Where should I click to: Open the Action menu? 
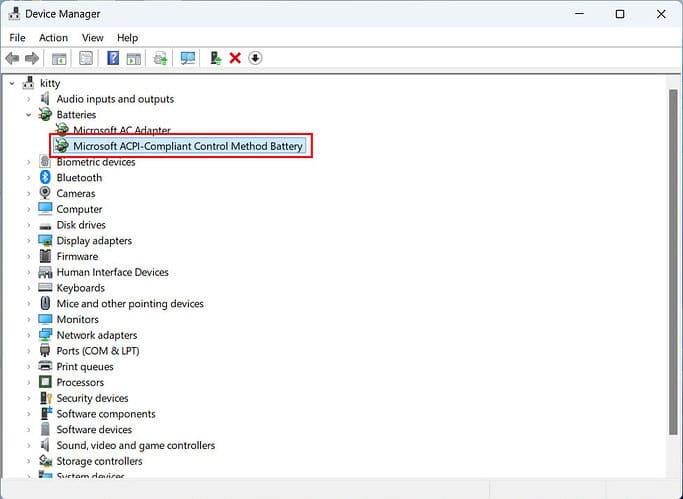tap(53, 38)
